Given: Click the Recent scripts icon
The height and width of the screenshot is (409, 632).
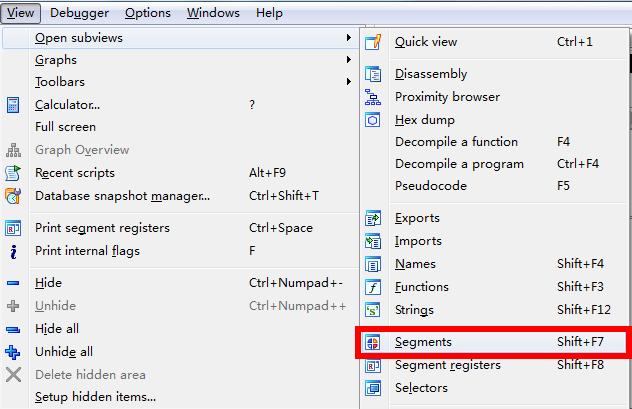Looking at the screenshot, I should (x=13, y=173).
